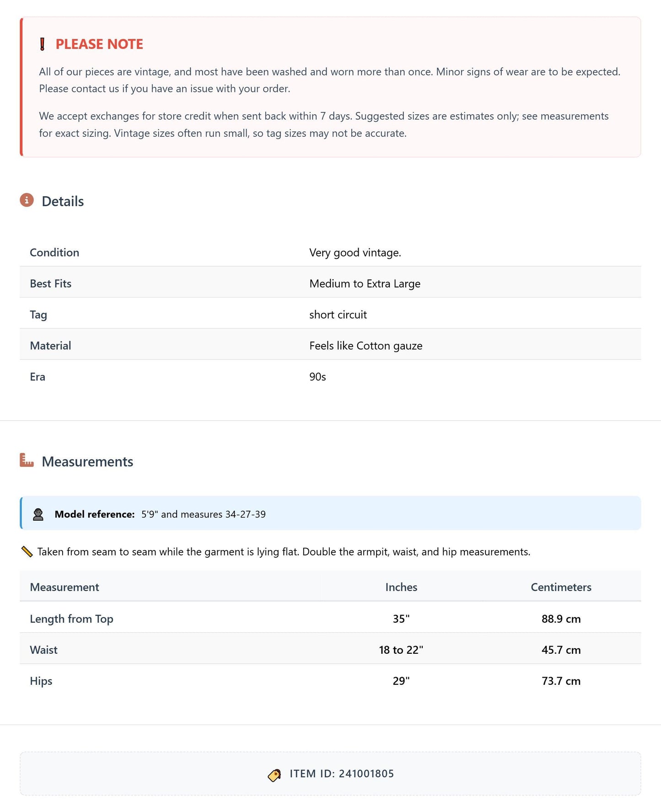Viewport: 661px width, 812px height.
Task: Click the 90s era value
Action: click(x=317, y=377)
